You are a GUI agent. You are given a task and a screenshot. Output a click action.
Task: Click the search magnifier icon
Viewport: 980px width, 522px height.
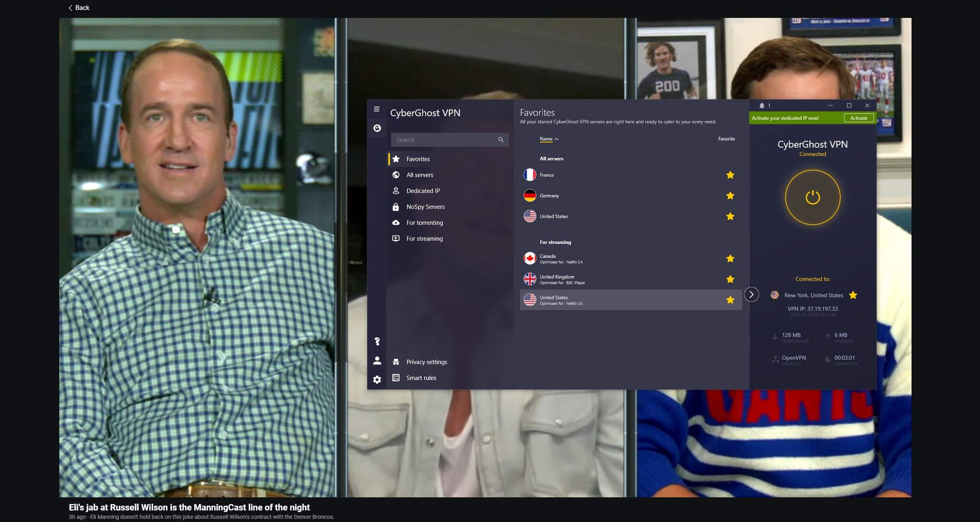point(501,140)
